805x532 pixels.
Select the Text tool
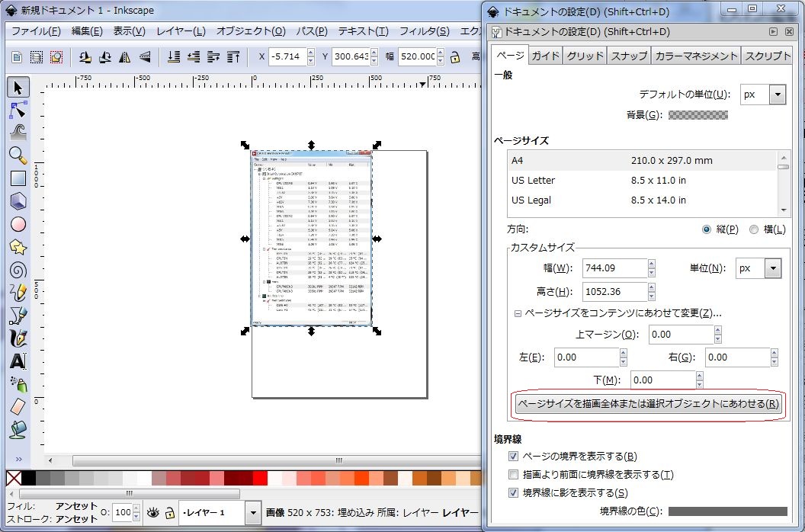18,361
